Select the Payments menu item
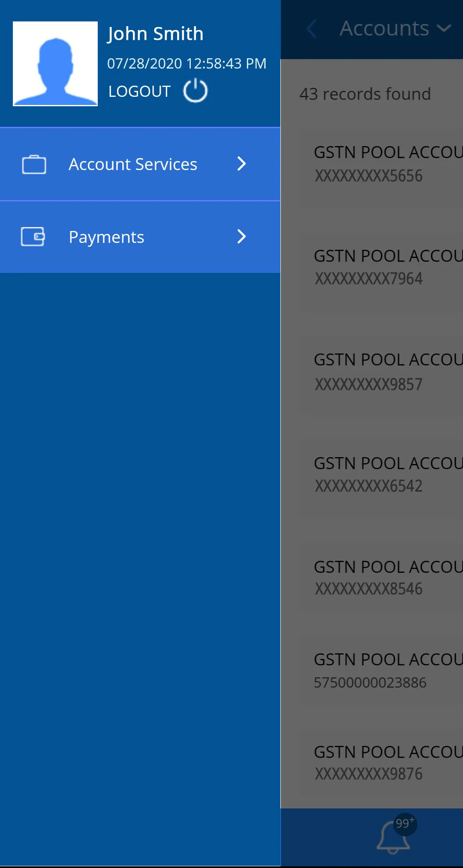The width and height of the screenshot is (463, 868). (x=106, y=237)
